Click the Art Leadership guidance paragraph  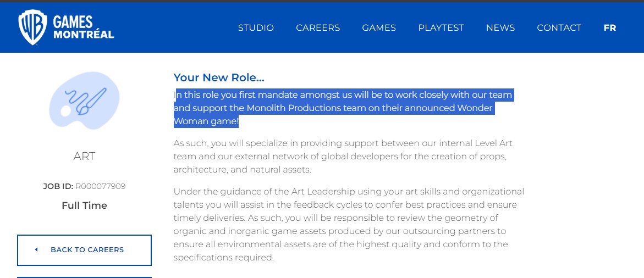tap(349, 224)
